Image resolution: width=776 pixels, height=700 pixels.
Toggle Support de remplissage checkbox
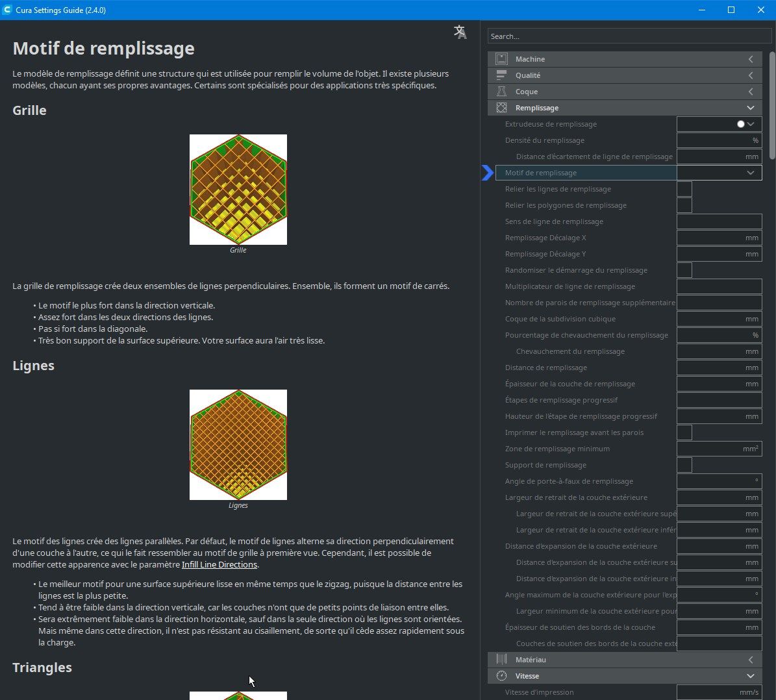pyautogui.click(x=684, y=465)
